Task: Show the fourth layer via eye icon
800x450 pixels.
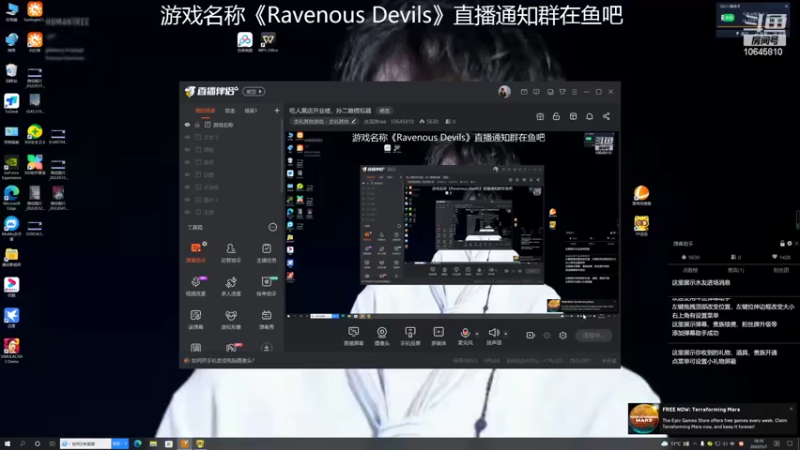Action: click(x=187, y=162)
